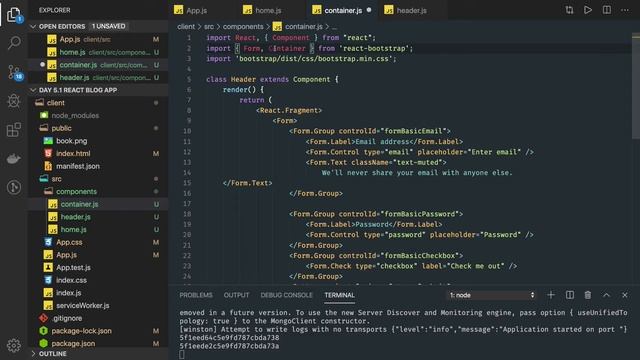Viewport: 640px width, 360px height.
Task: Open the Output panel tab
Action: (x=236, y=295)
